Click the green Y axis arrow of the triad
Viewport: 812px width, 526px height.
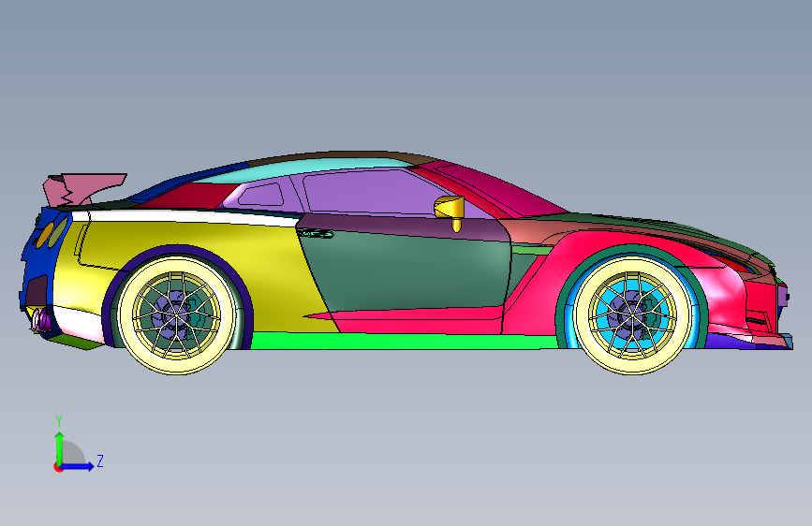click(60, 447)
